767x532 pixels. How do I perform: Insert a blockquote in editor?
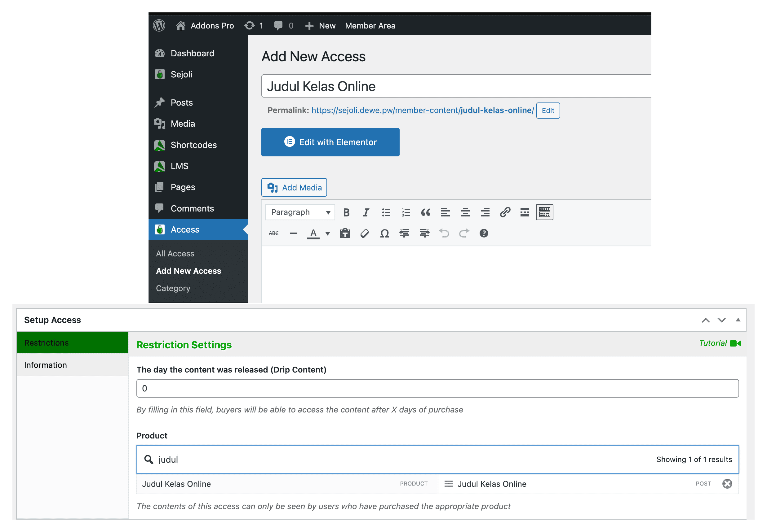pyautogui.click(x=425, y=212)
